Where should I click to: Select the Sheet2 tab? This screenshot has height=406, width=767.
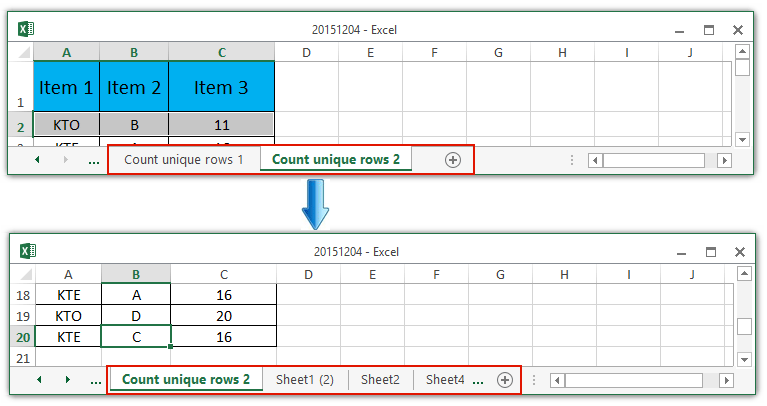[380, 380]
